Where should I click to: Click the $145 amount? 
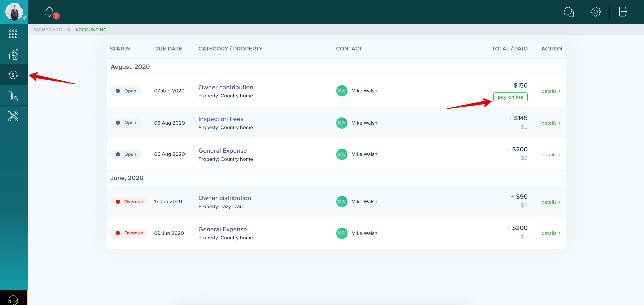click(521, 118)
